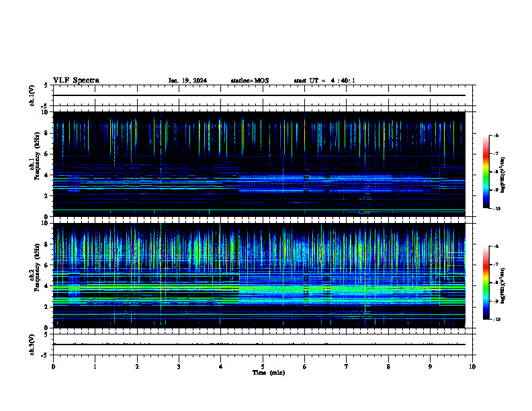Viewport: 532px width, 411px height.
Task: Click the "4" kHz tick on ch.1 frequency axis
Action: [x=46, y=175]
